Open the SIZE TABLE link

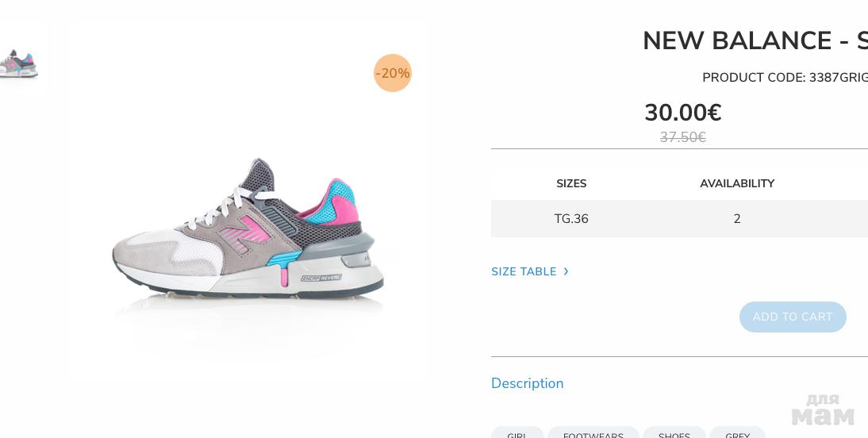[524, 271]
